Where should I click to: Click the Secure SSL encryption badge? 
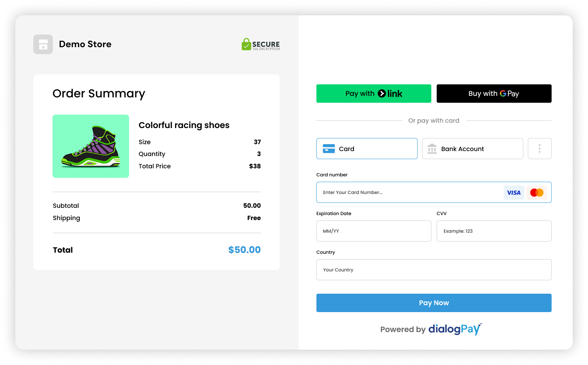click(261, 44)
